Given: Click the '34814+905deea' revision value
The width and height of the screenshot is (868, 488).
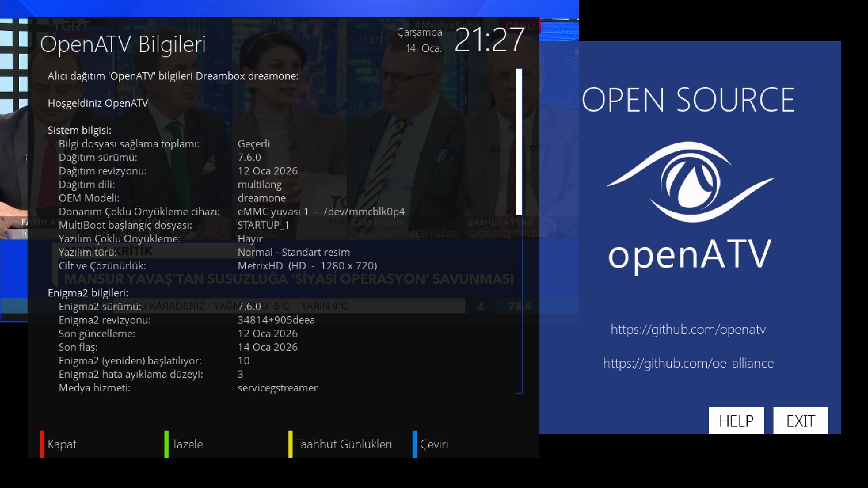Looking at the screenshot, I should click(276, 320).
